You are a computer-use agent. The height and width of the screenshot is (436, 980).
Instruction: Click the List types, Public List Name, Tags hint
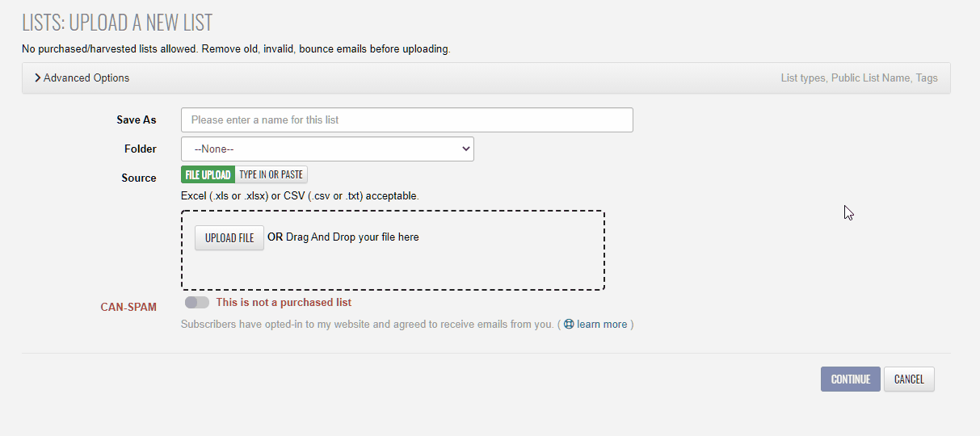pyautogui.click(x=860, y=78)
